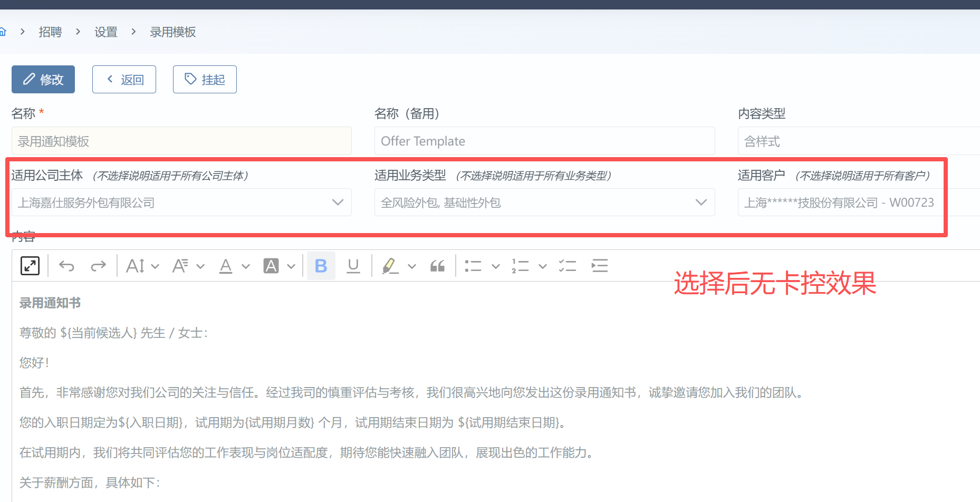Click the fullscreen expand editor icon

pos(30,266)
